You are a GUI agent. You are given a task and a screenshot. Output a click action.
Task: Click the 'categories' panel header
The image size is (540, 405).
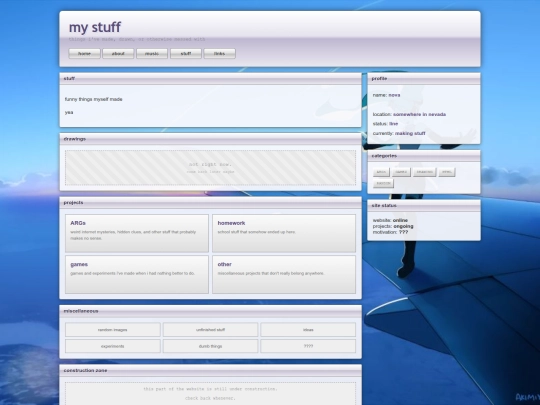tap(424, 156)
